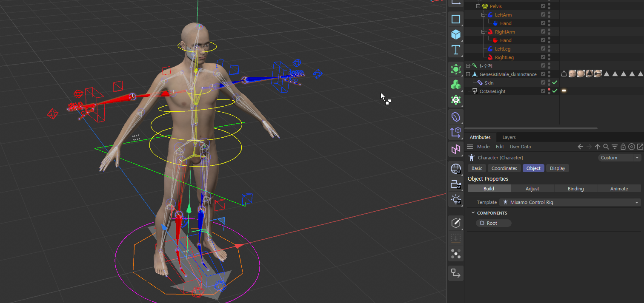Click the circular target icon in Attributes
The width and height of the screenshot is (644, 303).
[632, 147]
